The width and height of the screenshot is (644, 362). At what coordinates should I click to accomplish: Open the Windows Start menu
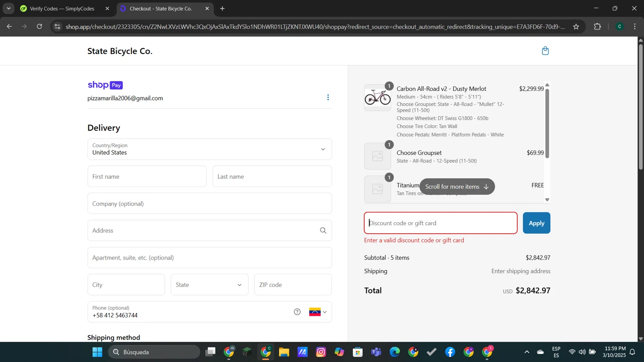[x=97, y=352]
